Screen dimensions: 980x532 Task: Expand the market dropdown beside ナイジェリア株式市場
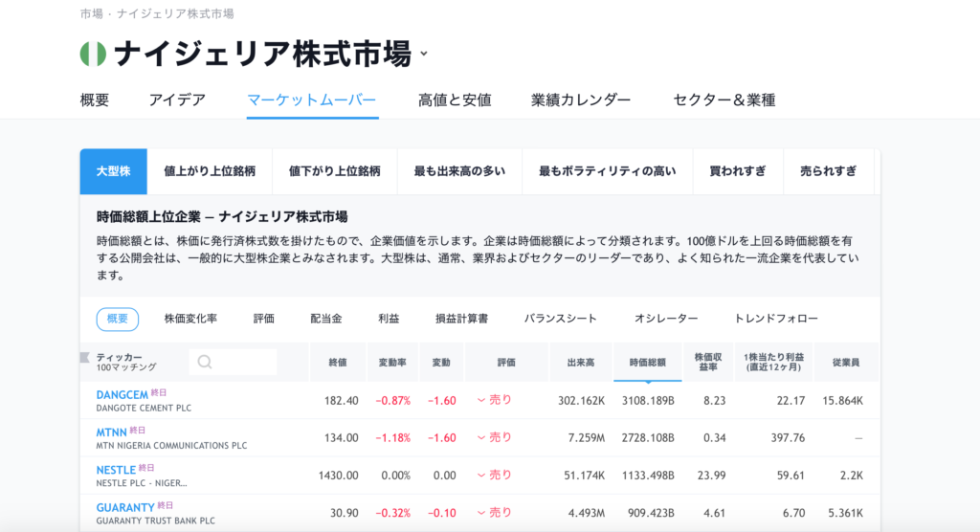click(424, 55)
